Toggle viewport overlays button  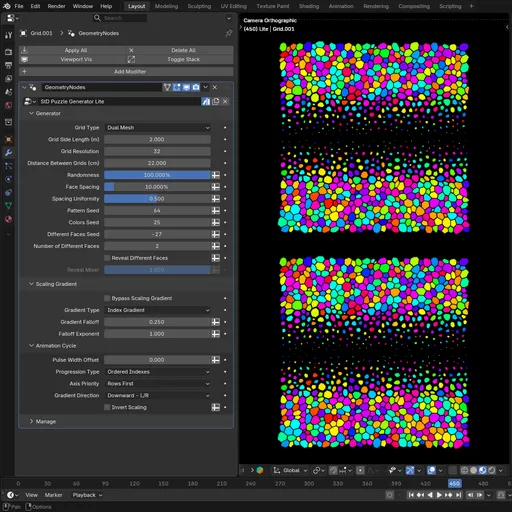[x=431, y=470]
